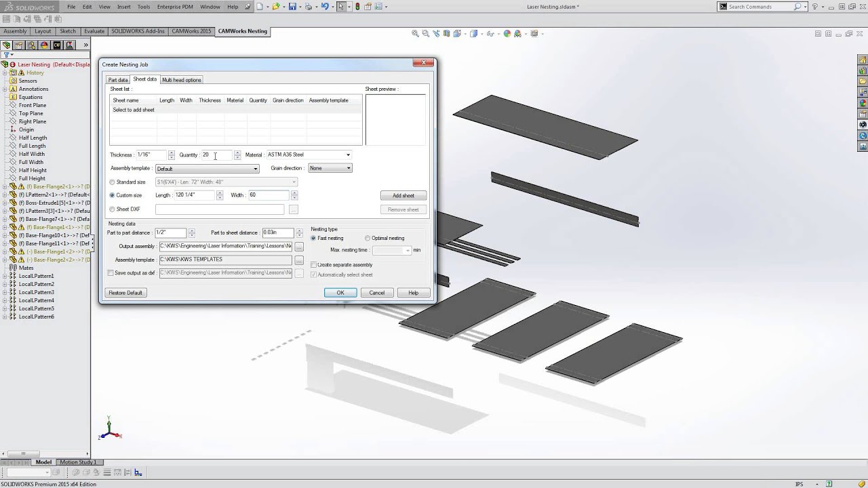Image resolution: width=868 pixels, height=488 pixels.
Task: Click the Open file folder icon
Action: click(x=275, y=7)
